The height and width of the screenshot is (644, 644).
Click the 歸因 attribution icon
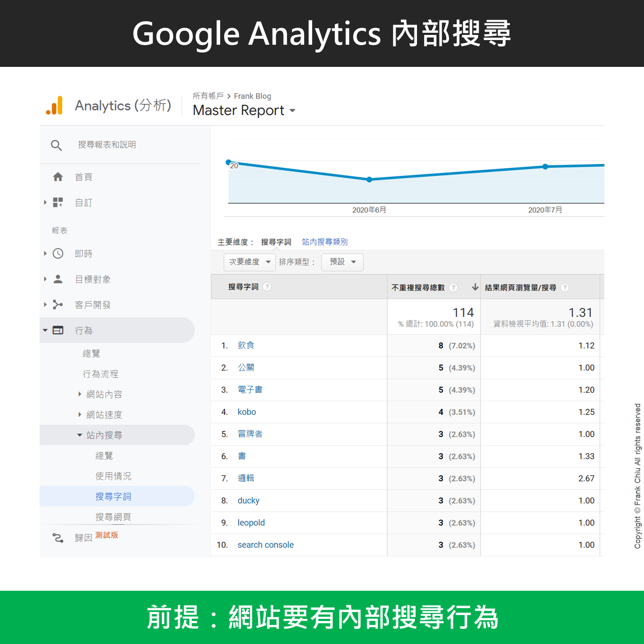click(58, 538)
